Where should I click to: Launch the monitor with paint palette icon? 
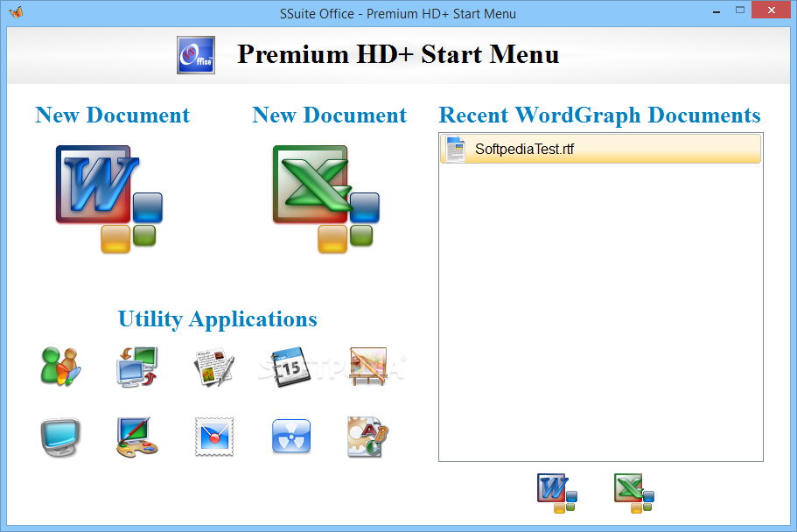click(137, 437)
